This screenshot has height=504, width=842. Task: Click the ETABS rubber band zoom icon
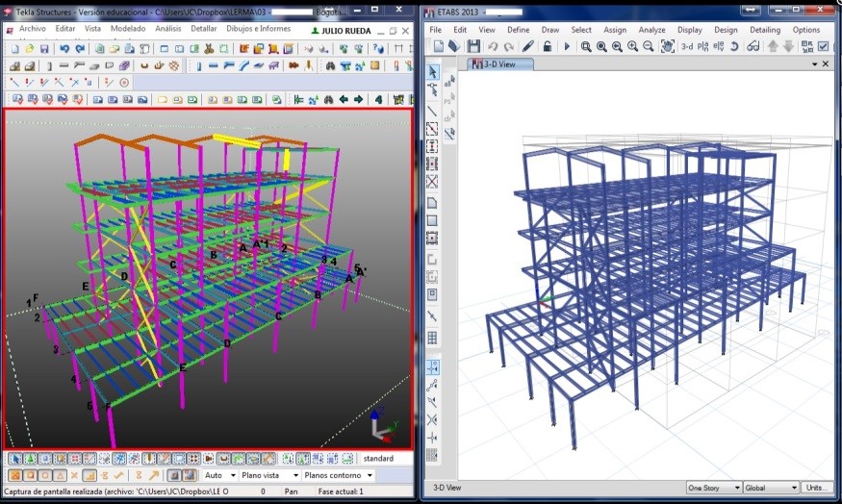[x=586, y=47]
